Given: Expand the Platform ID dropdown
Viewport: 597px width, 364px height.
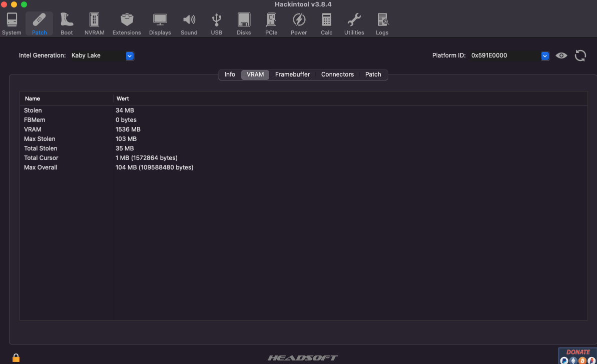Looking at the screenshot, I should tap(545, 55).
